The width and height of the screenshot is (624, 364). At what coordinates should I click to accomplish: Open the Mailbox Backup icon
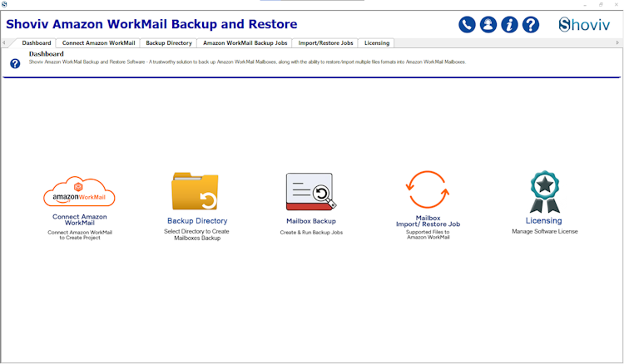(311, 191)
